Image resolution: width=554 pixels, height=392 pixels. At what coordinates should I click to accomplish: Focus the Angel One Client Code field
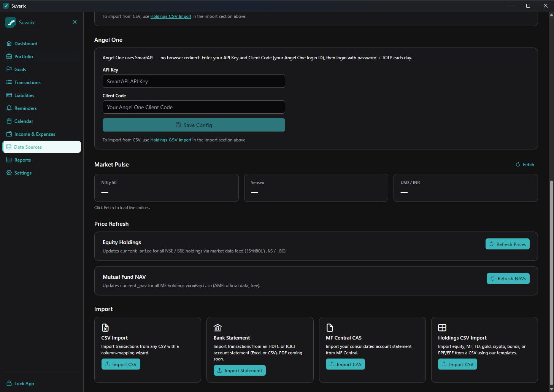pyautogui.click(x=194, y=107)
